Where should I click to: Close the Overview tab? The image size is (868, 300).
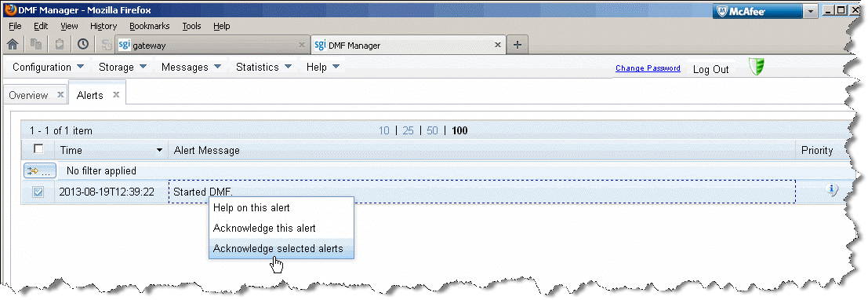tap(61, 95)
